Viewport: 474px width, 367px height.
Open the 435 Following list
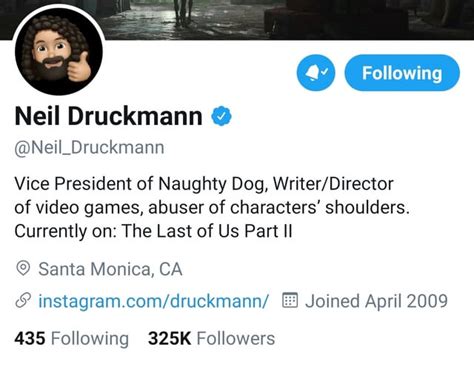tap(71, 339)
